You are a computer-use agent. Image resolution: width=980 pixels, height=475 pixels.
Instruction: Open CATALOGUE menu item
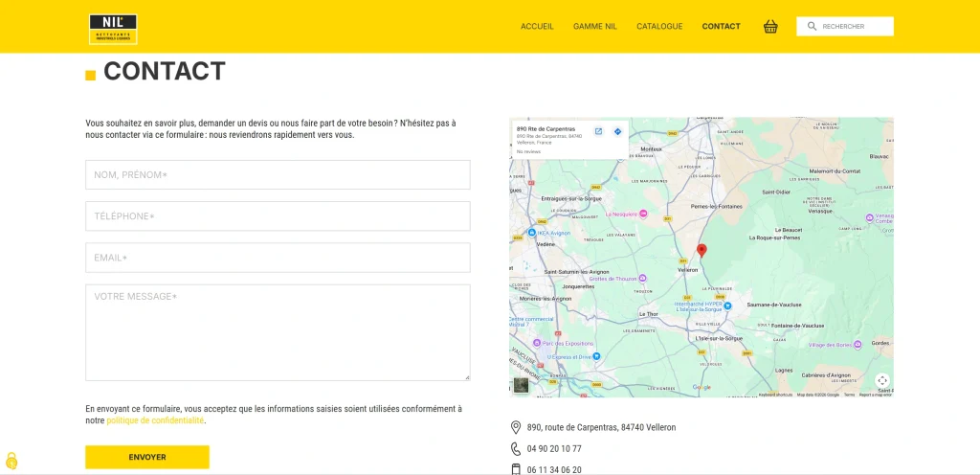659,26
